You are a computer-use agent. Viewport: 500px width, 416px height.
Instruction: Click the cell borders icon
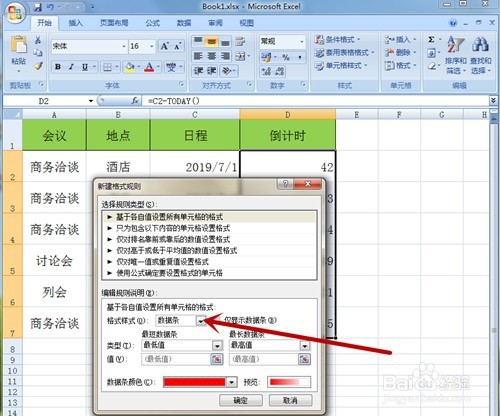point(107,67)
